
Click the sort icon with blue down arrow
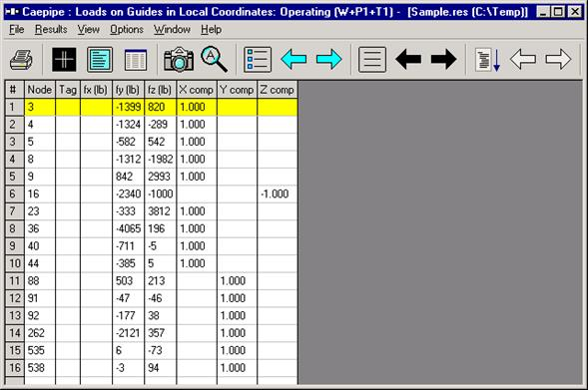tap(487, 59)
